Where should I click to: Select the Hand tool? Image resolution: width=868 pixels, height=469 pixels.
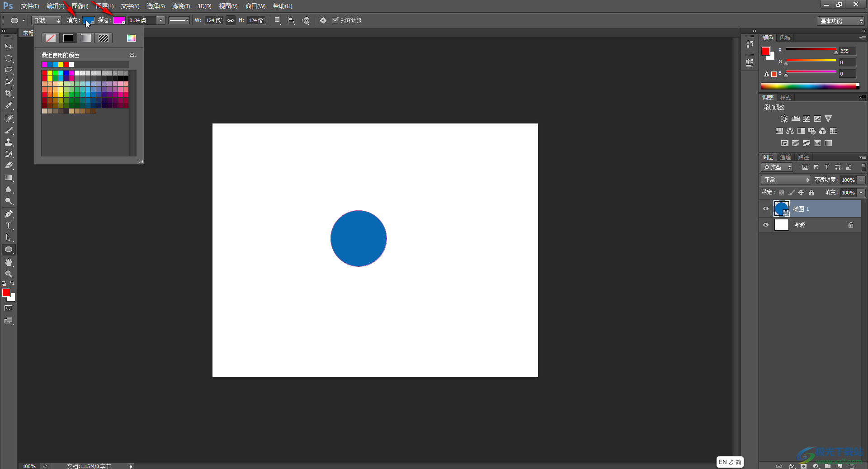(x=9, y=262)
